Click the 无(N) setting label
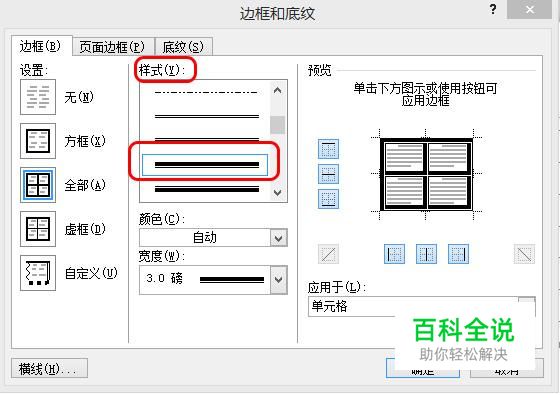Image resolution: width=560 pixels, height=395 pixels. (x=79, y=97)
